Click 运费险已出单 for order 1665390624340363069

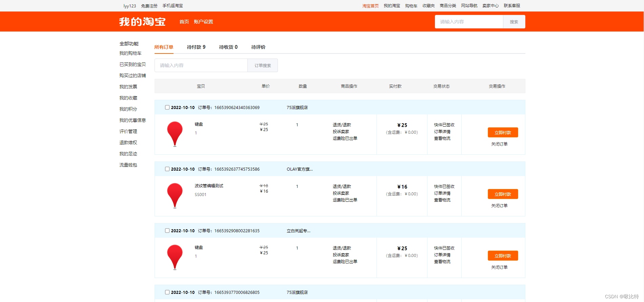(345, 138)
